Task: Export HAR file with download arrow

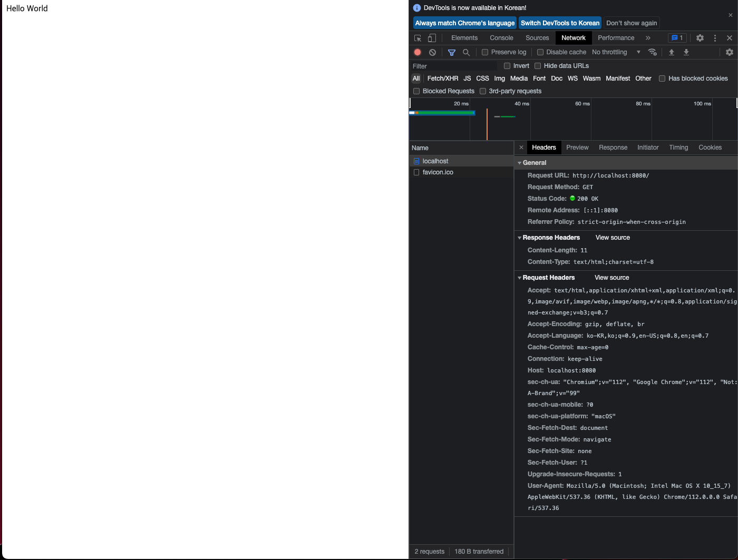Action: point(686,52)
